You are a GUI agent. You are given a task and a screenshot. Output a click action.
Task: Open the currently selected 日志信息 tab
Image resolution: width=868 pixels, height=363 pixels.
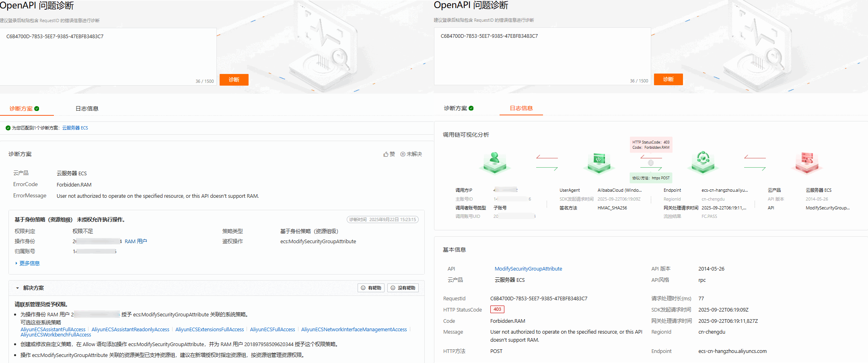[521, 108]
